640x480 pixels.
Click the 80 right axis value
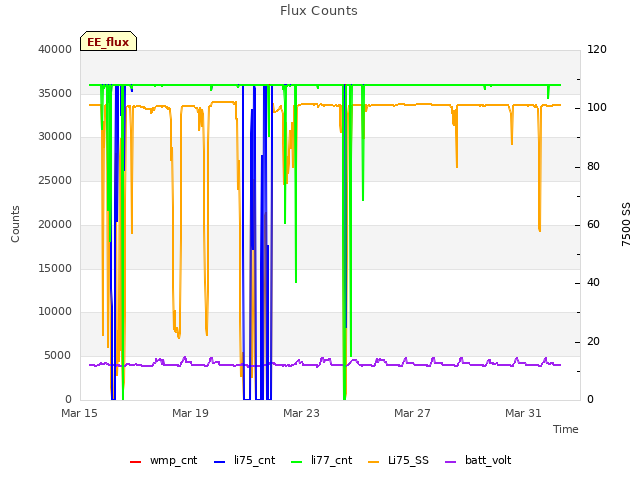(593, 167)
